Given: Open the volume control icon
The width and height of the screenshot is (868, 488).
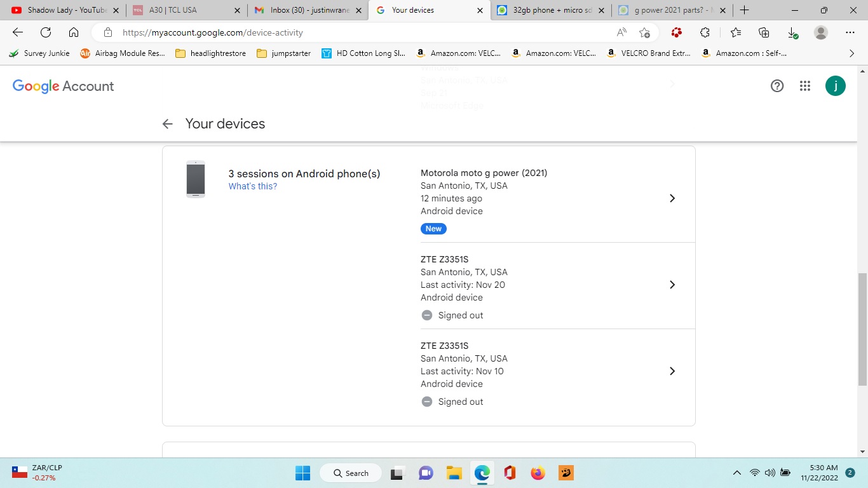Looking at the screenshot, I should point(770,473).
